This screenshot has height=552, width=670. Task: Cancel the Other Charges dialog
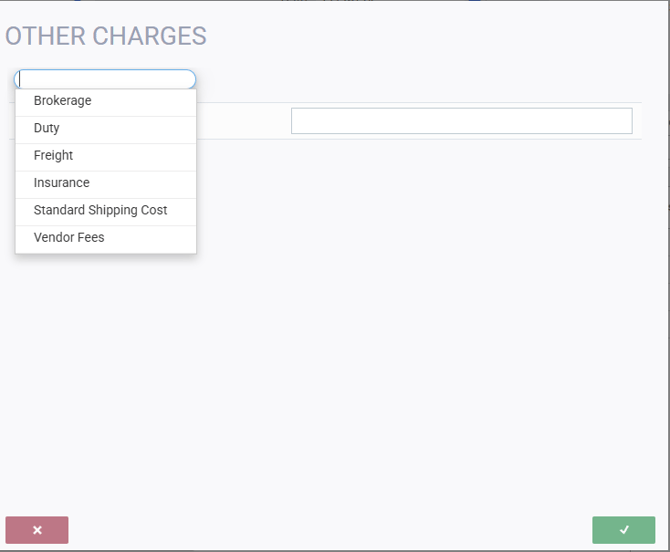tap(37, 530)
